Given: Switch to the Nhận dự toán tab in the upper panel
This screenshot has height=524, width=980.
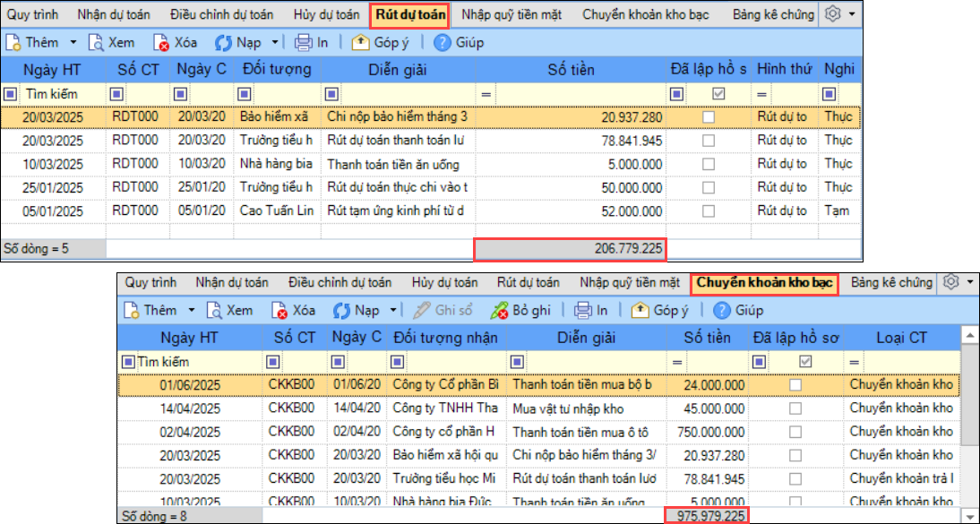Looking at the screenshot, I should pos(114,14).
